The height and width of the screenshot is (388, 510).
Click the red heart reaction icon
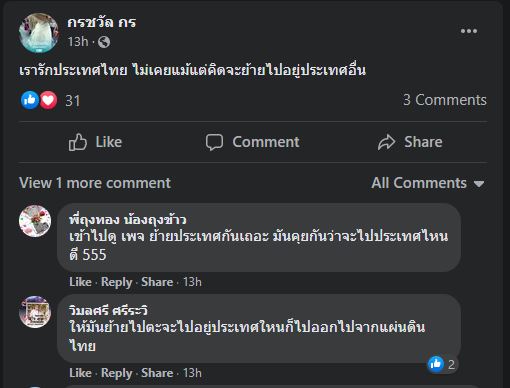(x=48, y=100)
